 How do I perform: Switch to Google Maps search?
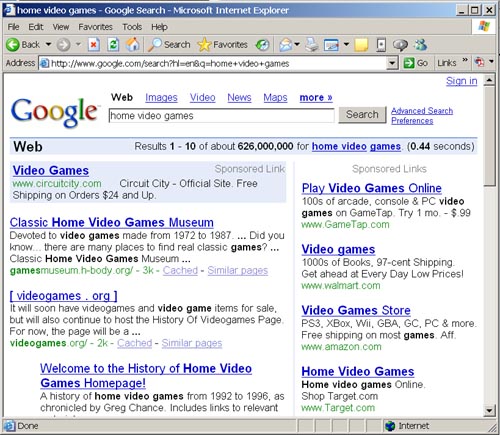(x=275, y=98)
